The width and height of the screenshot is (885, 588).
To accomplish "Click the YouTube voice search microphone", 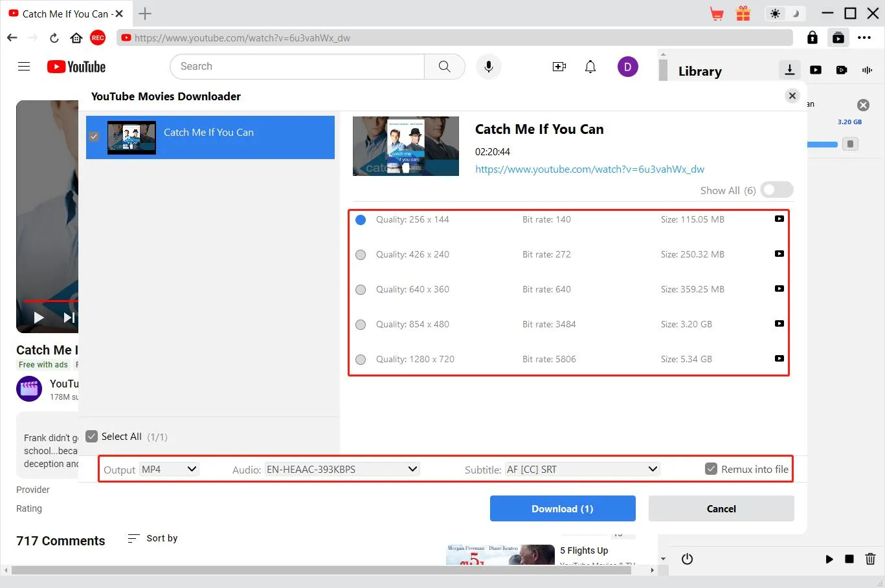I will (489, 67).
